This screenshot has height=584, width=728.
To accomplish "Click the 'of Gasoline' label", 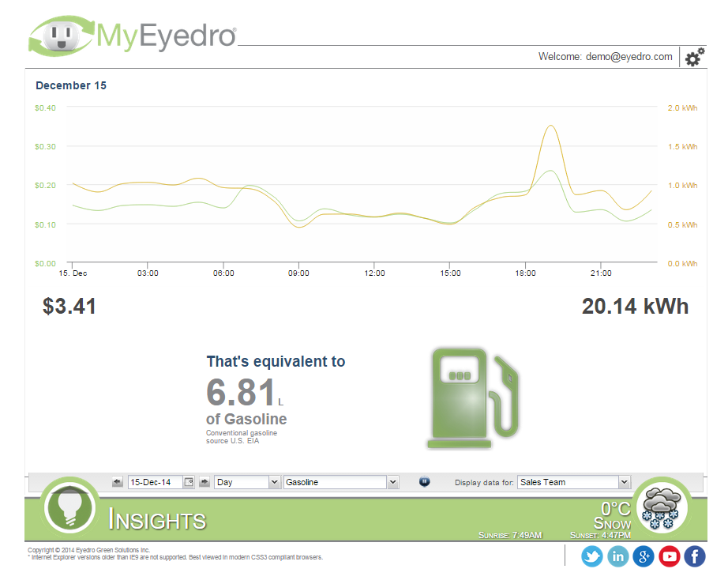I will [246, 419].
